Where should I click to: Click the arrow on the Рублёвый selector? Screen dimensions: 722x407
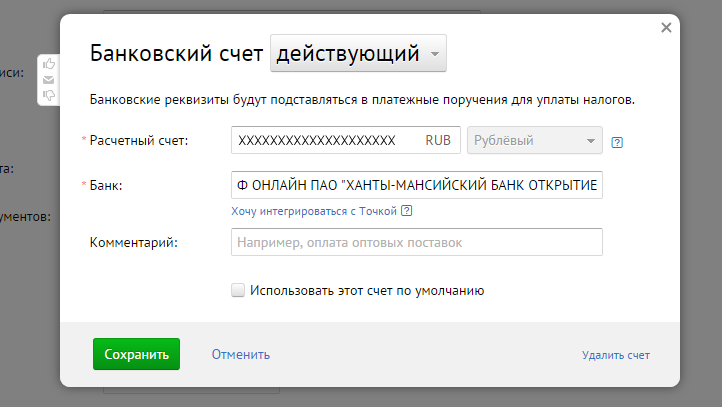tap(591, 141)
